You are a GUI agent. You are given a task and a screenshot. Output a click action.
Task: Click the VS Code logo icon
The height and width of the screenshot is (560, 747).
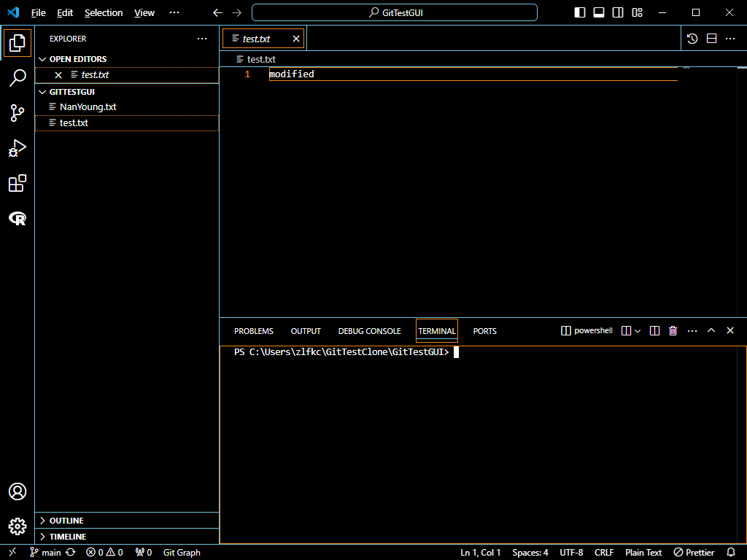pos(13,12)
